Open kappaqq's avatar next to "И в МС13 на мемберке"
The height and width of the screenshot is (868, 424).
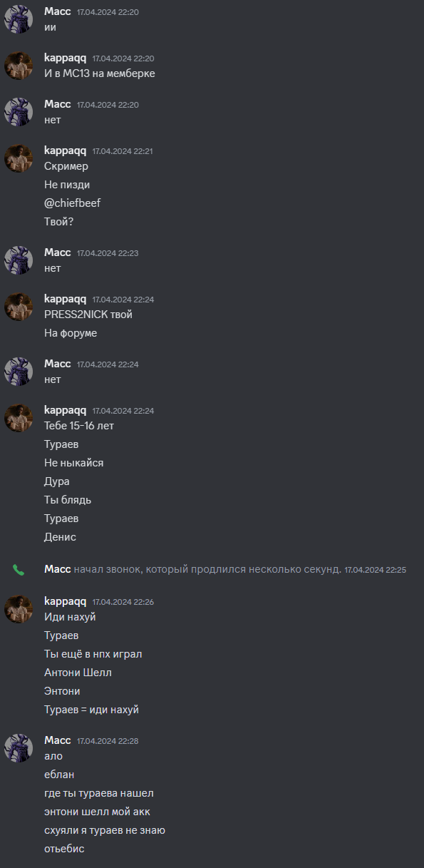(x=19, y=66)
